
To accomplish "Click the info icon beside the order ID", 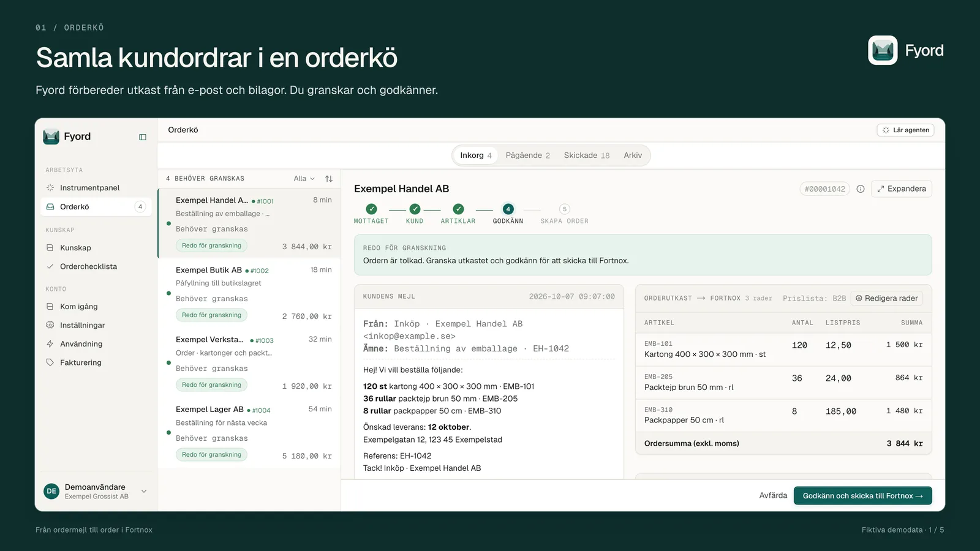I will point(861,189).
